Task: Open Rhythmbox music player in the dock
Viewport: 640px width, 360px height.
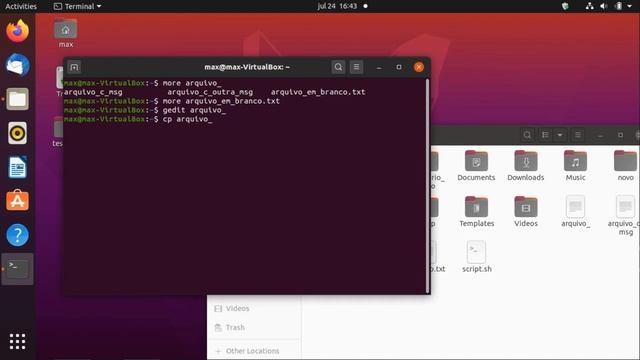Action: (x=18, y=133)
